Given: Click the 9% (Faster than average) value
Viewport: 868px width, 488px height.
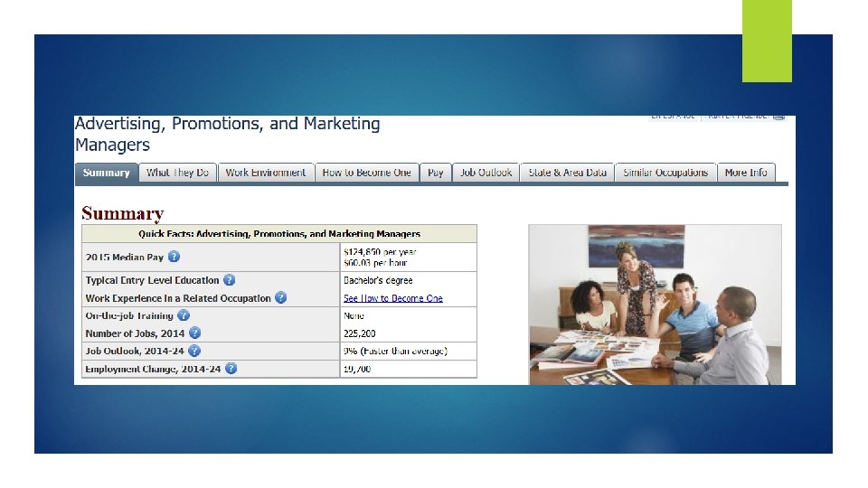Looking at the screenshot, I should click(x=395, y=351).
